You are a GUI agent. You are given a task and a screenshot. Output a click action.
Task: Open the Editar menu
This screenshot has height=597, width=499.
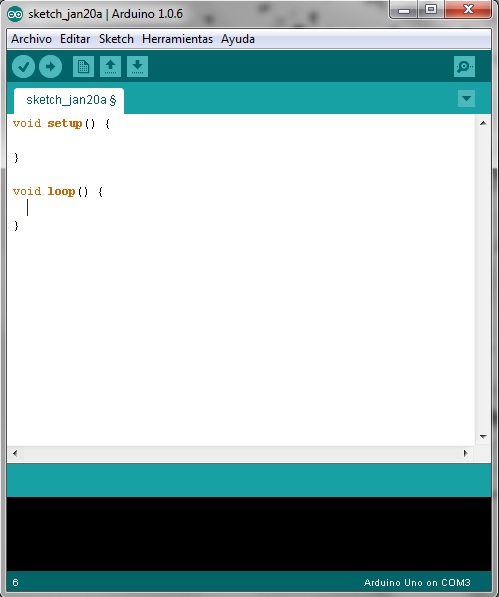(x=75, y=39)
